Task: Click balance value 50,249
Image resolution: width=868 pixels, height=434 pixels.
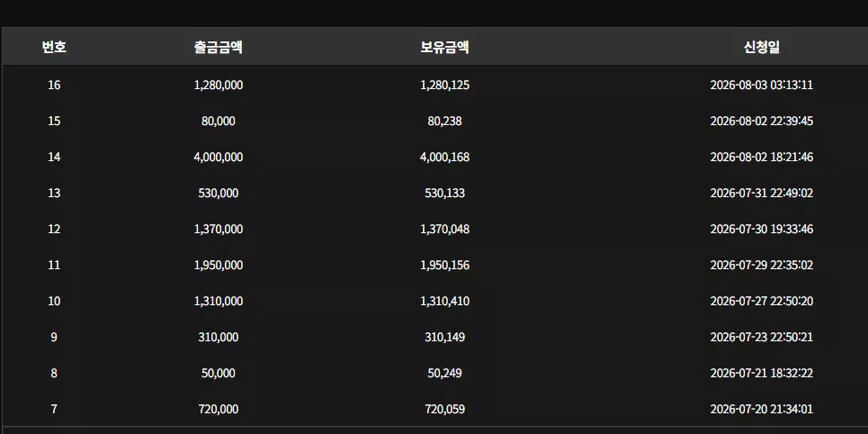Action: [x=444, y=373]
